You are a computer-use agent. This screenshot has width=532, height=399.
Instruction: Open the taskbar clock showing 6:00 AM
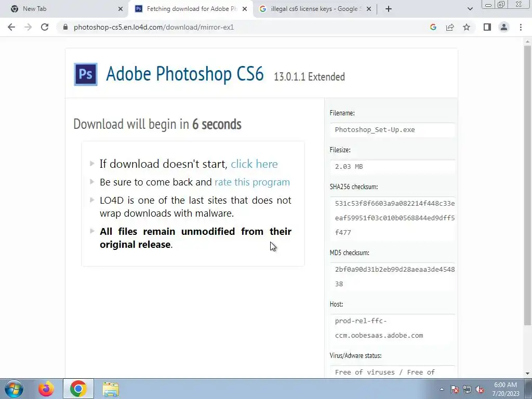(506, 389)
